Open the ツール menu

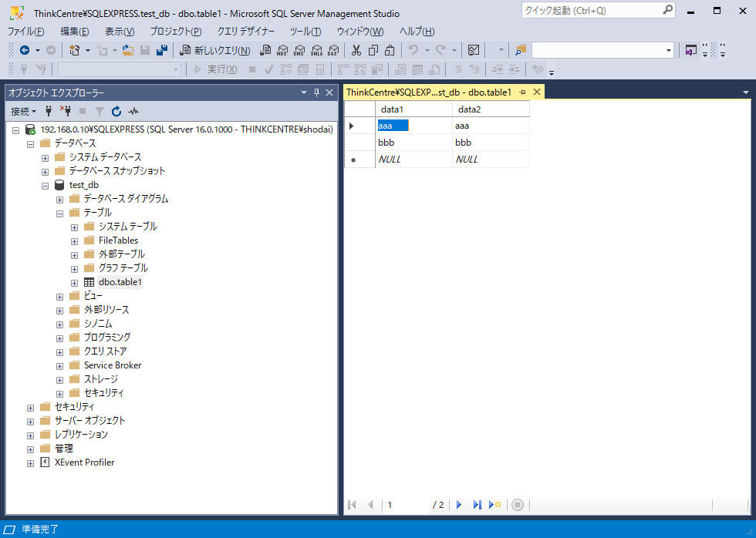click(305, 31)
